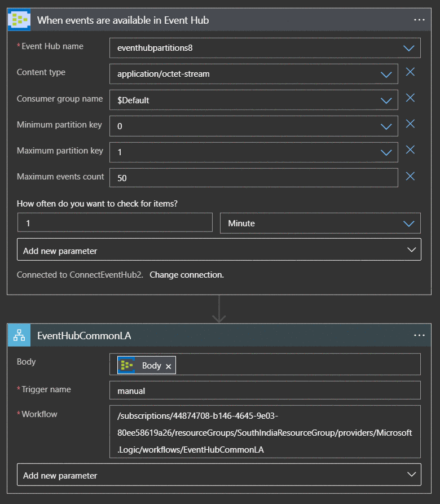Click the Content type label

coord(41,72)
